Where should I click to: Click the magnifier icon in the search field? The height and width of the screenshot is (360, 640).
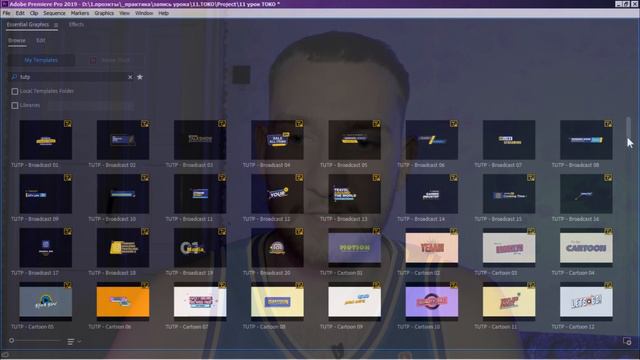pyautogui.click(x=14, y=77)
